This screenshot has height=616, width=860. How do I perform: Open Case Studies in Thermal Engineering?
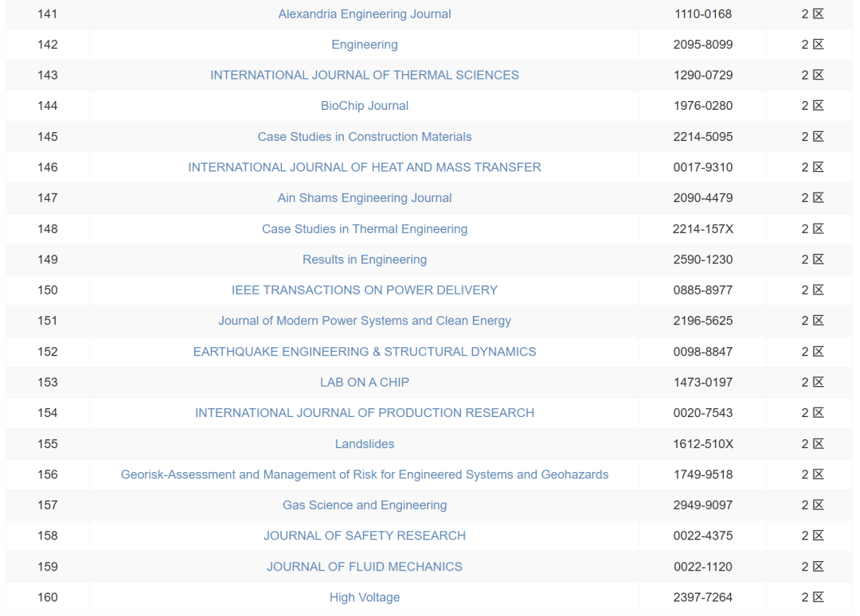364,229
